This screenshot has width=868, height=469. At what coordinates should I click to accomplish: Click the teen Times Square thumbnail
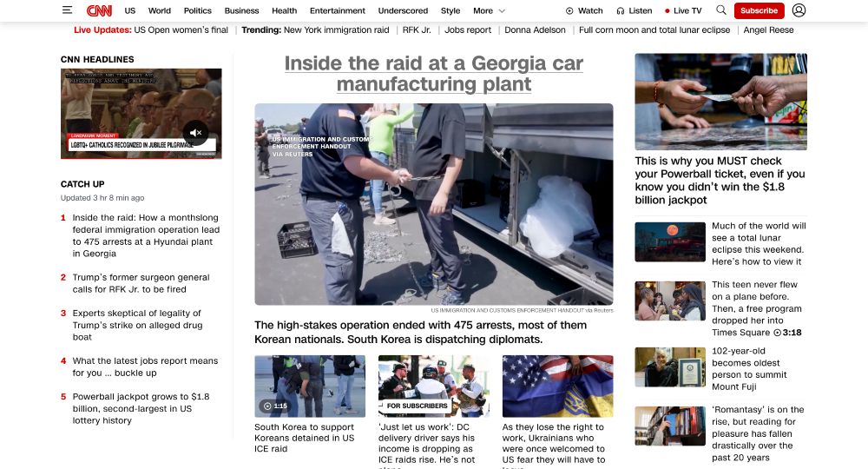(x=670, y=301)
